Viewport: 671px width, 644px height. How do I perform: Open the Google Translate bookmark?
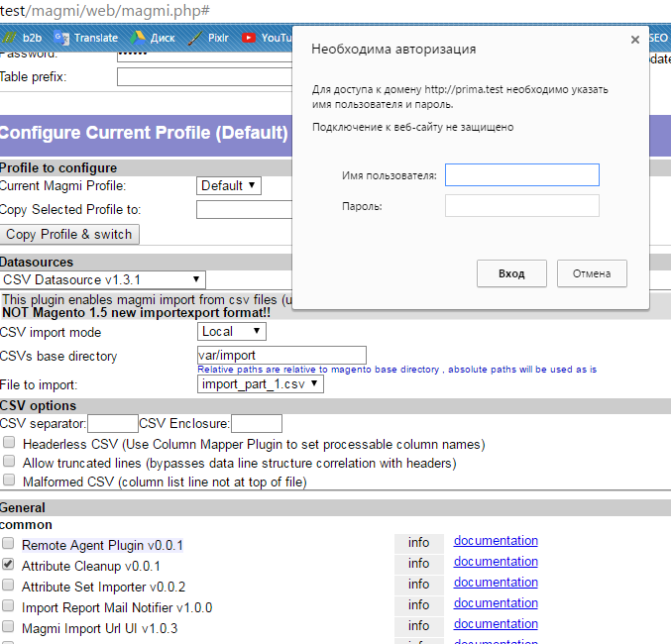(86, 38)
